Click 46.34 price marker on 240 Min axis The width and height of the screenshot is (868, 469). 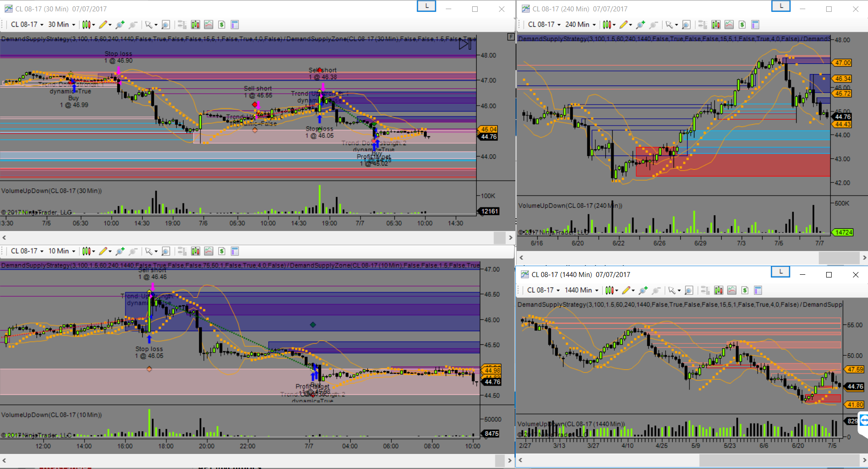pos(842,79)
